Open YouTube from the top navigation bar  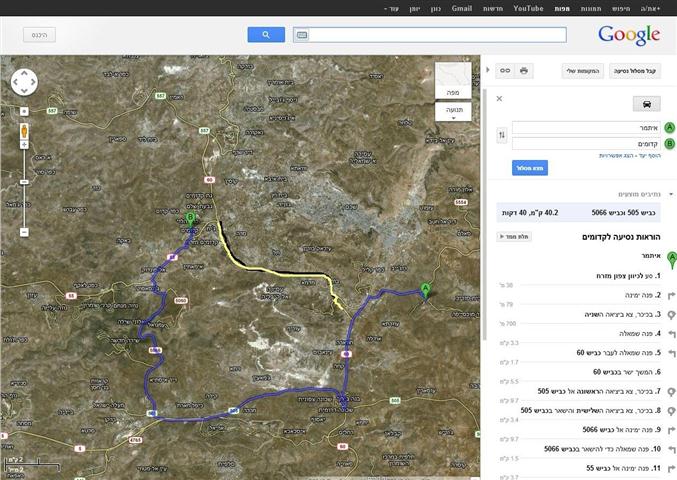[x=528, y=8]
